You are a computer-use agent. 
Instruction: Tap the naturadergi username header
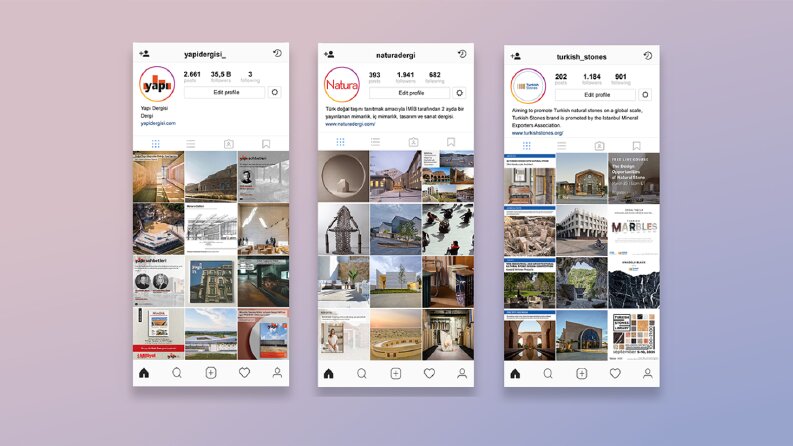tap(395, 55)
